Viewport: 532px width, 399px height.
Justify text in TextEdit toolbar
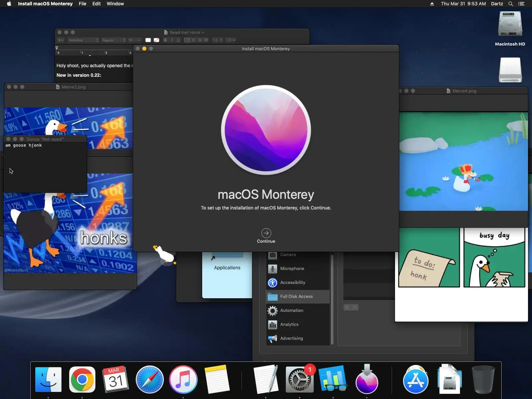(206, 40)
